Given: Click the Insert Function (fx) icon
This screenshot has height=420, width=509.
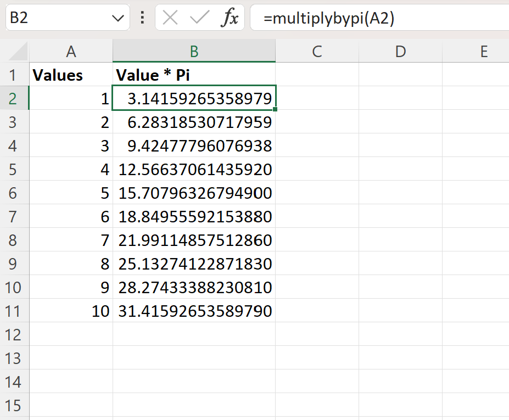Looking at the screenshot, I should (x=231, y=17).
